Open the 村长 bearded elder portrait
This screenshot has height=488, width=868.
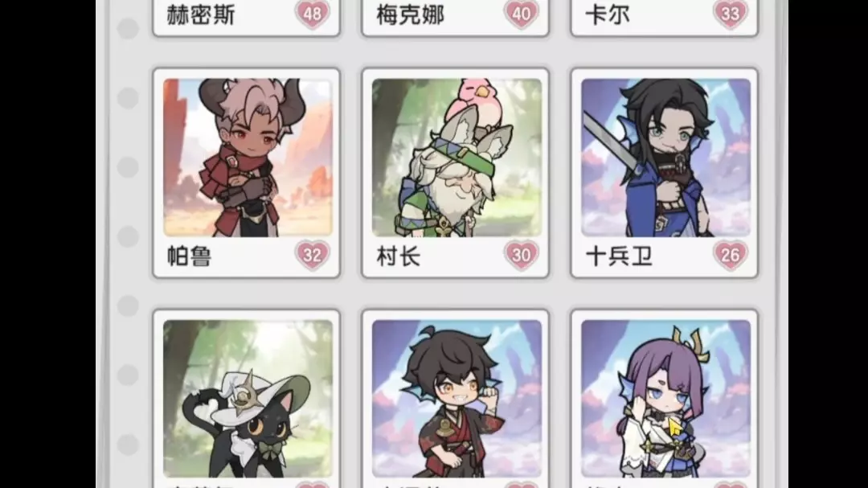tap(457, 158)
